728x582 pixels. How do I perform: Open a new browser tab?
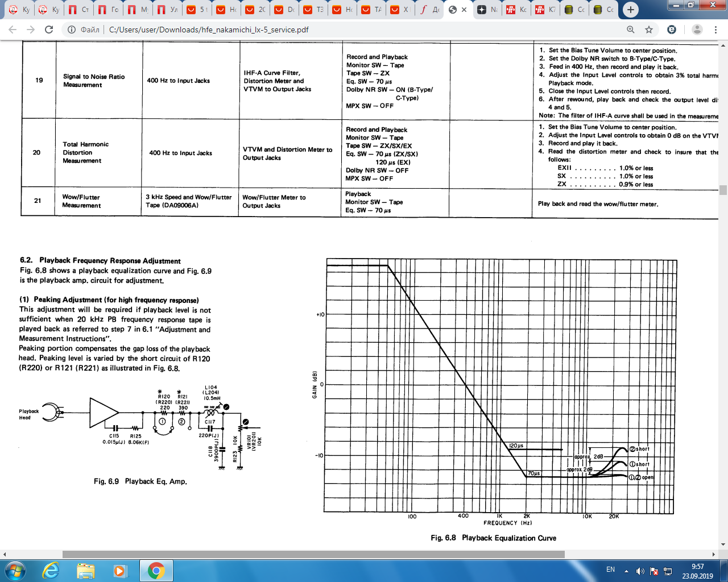[630, 10]
